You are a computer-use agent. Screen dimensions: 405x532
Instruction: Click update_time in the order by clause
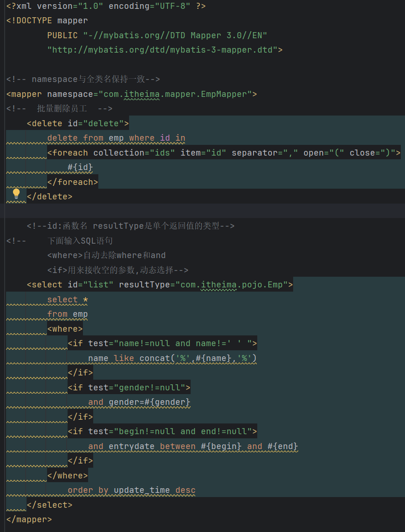[x=142, y=490]
